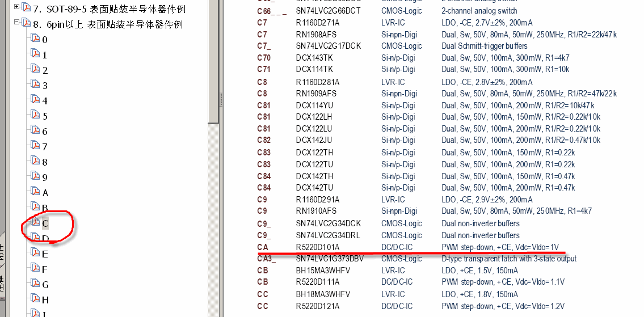Click the PDF bookmark icon beside entry 0
The width and height of the screenshot is (644, 317).
click(35, 39)
